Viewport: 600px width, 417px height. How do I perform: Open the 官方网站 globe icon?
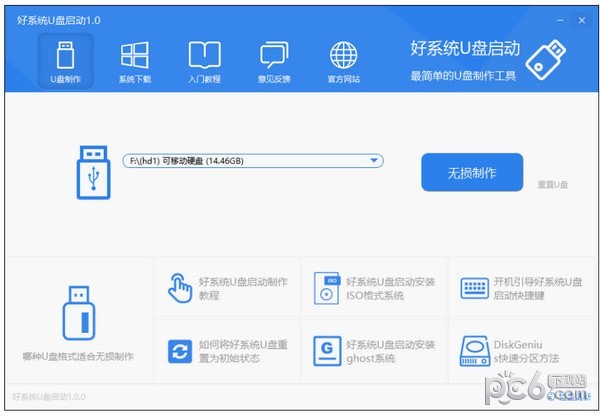click(343, 60)
